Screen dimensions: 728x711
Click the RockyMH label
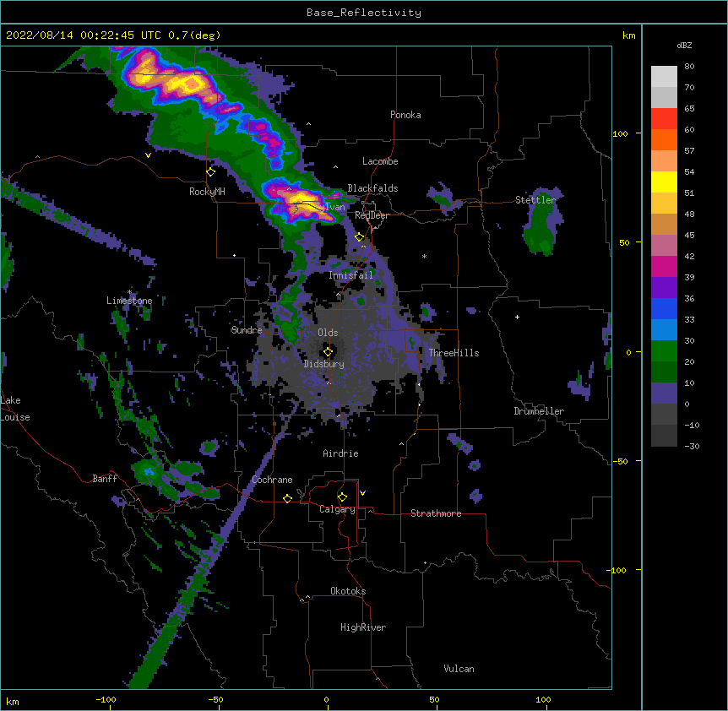tap(207, 191)
